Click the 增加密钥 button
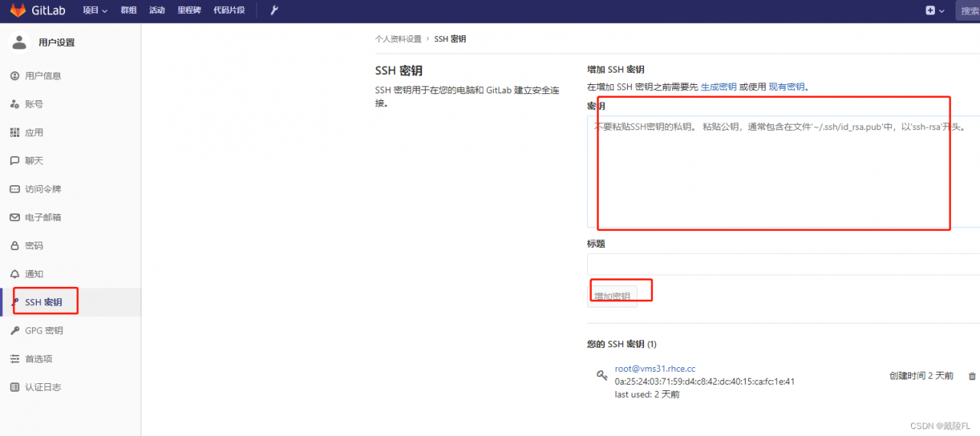Viewport: 980px width, 436px height. [x=612, y=296]
